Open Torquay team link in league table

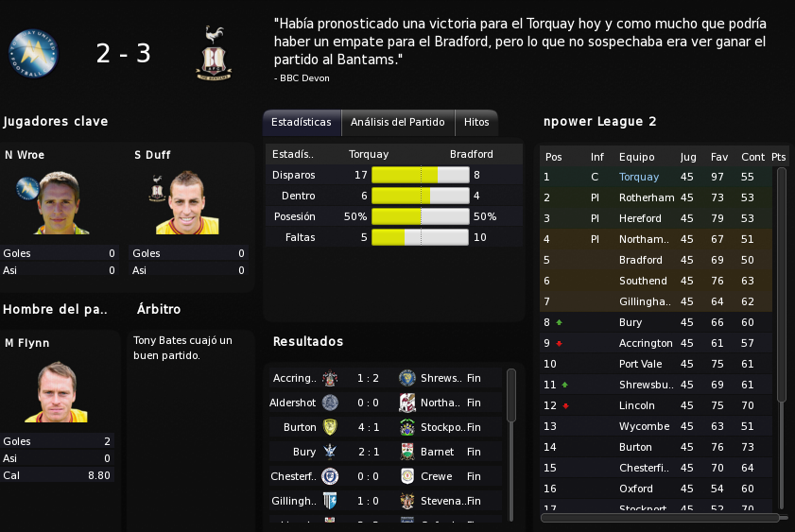tap(639, 177)
